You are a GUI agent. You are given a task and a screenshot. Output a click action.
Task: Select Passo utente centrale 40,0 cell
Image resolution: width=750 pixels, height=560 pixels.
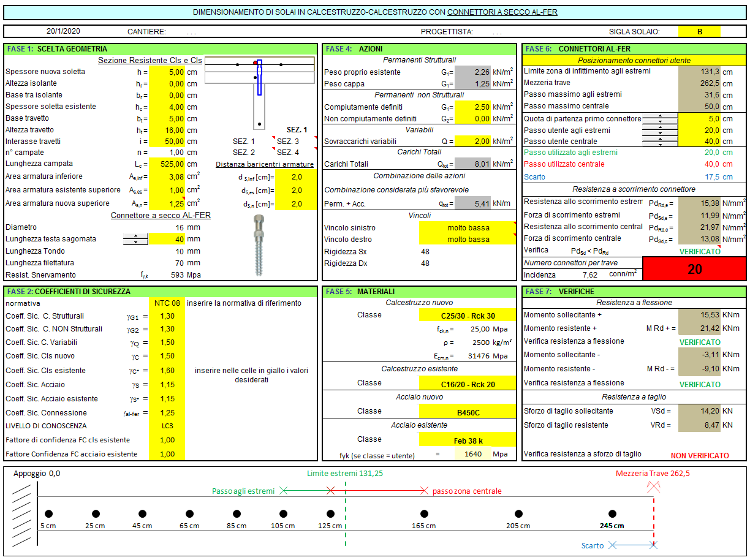699,142
